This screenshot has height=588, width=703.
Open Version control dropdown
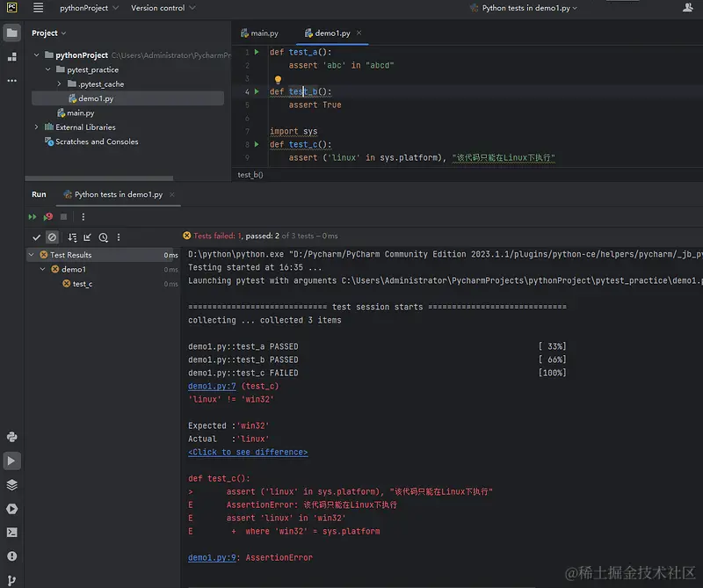(x=163, y=8)
